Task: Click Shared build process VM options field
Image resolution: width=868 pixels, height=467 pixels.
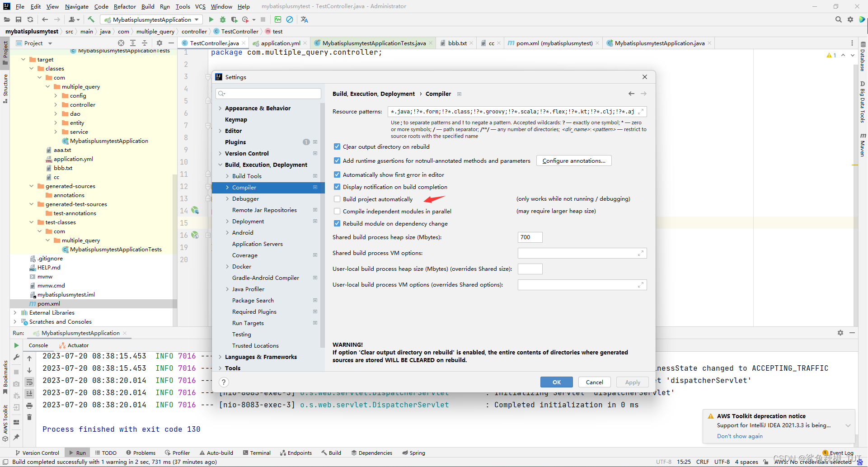Action: (582, 253)
